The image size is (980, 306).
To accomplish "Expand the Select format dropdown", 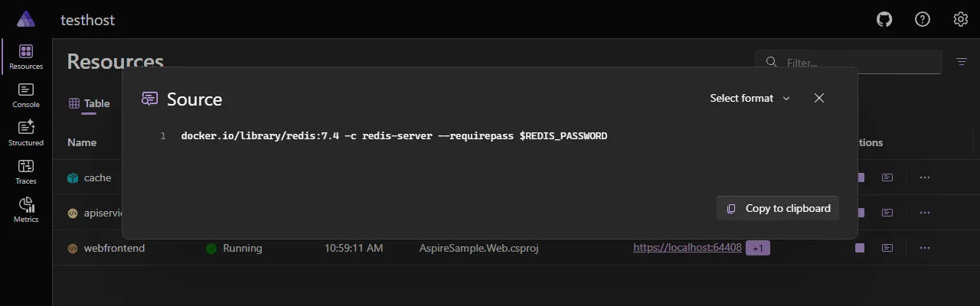I will [x=750, y=99].
